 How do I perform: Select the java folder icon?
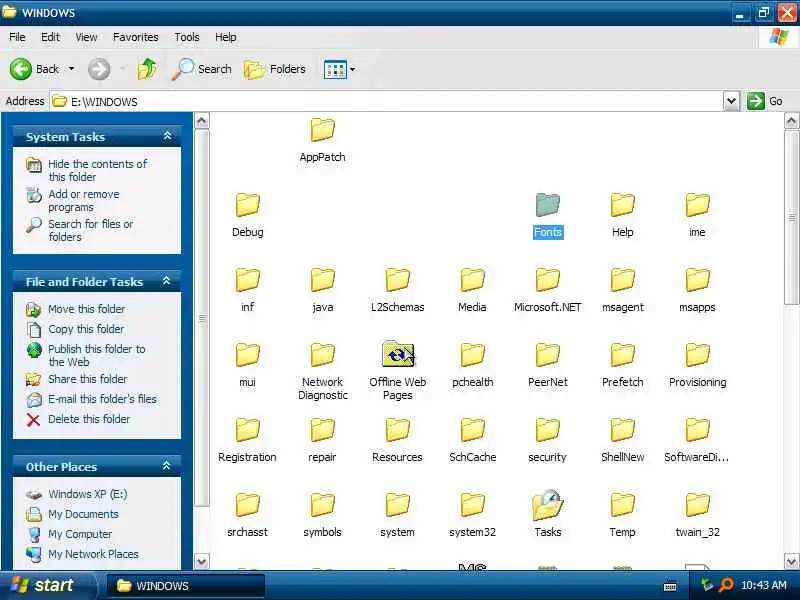tap(322, 280)
